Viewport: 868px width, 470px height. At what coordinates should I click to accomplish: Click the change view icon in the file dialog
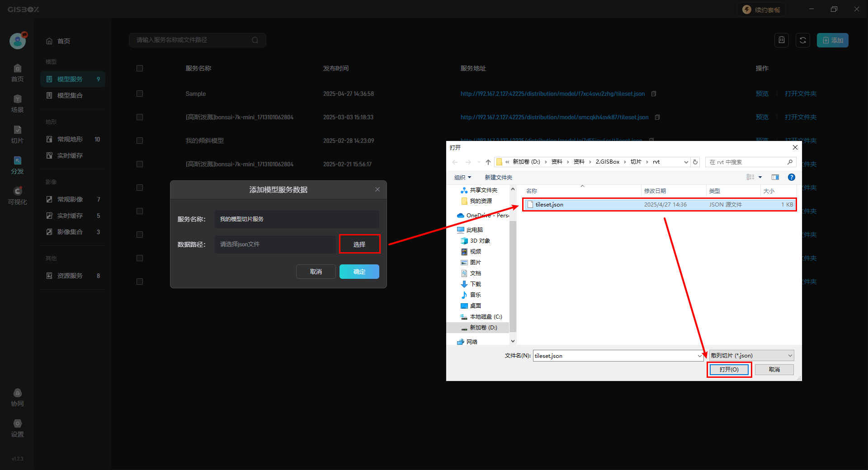750,177
